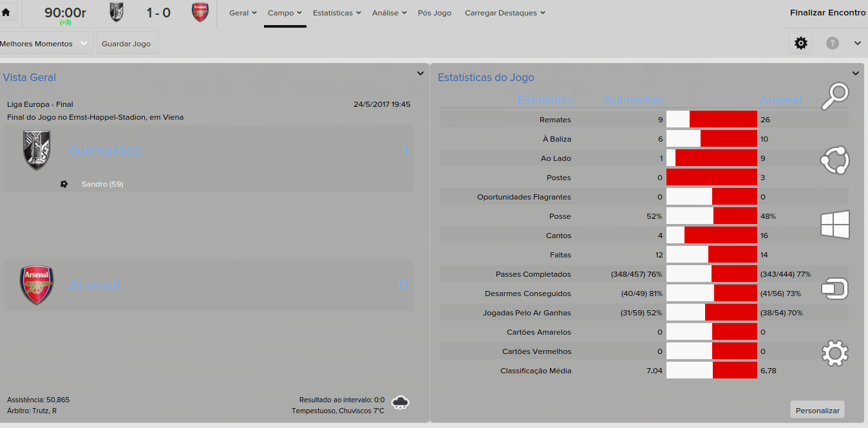Click the Arsenal column header in statistics
Screen dimensions: 868x428
tap(780, 100)
